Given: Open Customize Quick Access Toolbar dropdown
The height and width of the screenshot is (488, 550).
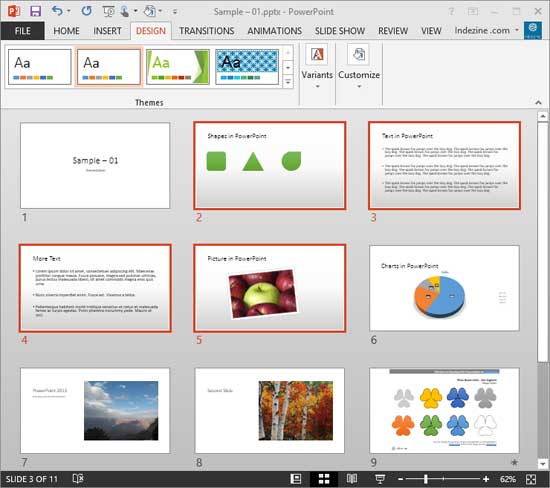Looking at the screenshot, I should click(x=175, y=12).
